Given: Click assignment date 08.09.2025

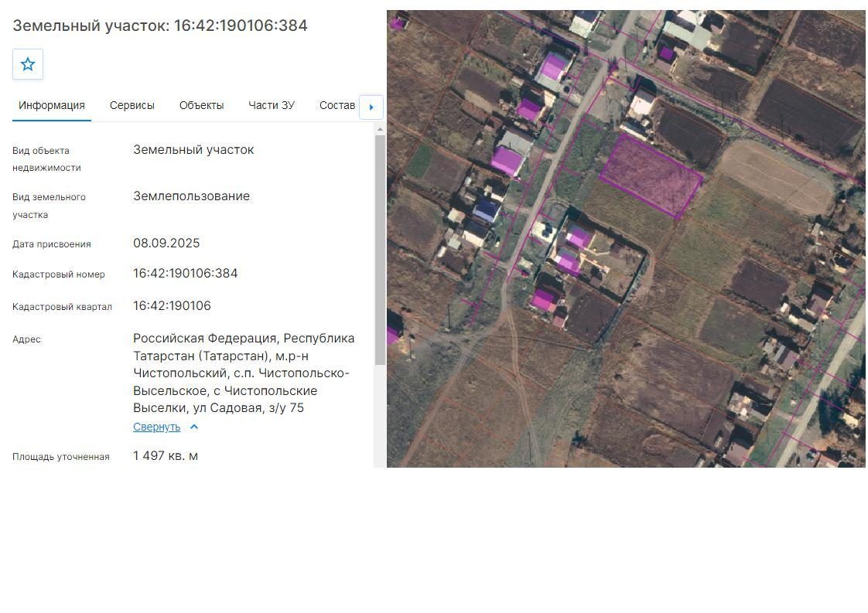Looking at the screenshot, I should pyautogui.click(x=166, y=243).
